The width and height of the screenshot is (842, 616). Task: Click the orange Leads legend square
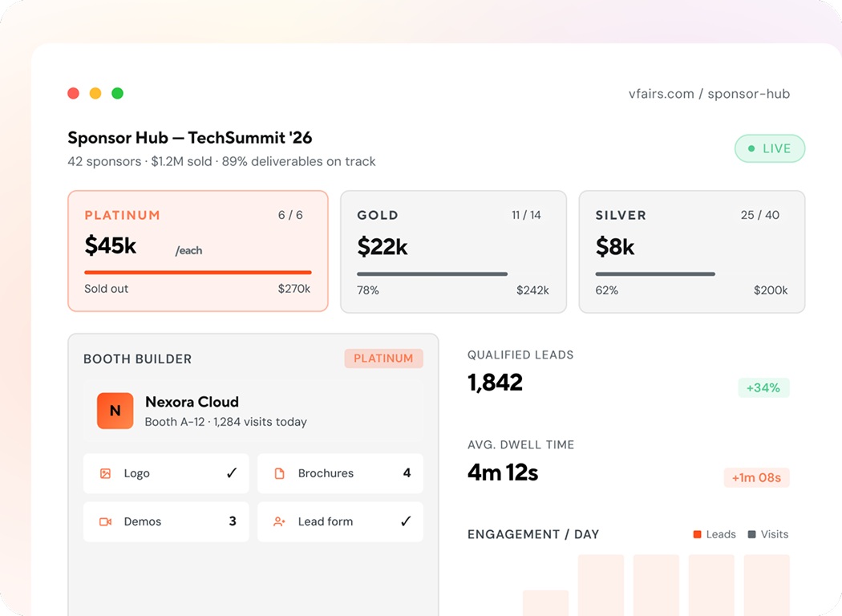(x=697, y=534)
